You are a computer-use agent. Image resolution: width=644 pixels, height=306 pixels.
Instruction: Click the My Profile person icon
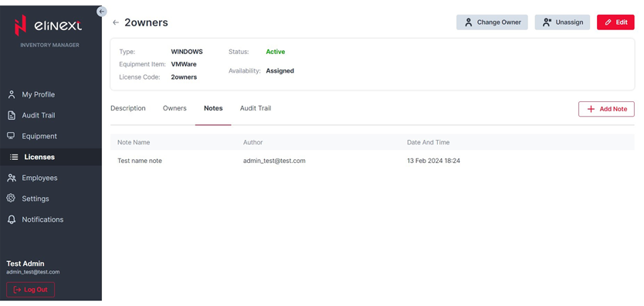click(x=12, y=94)
